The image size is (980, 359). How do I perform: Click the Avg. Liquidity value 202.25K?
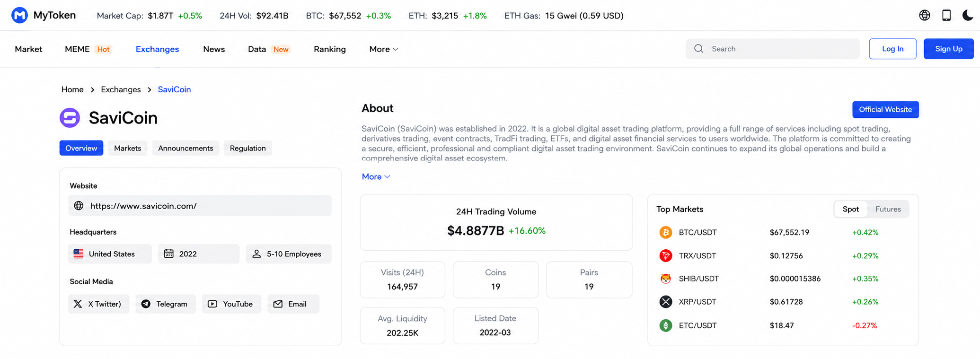[402, 333]
